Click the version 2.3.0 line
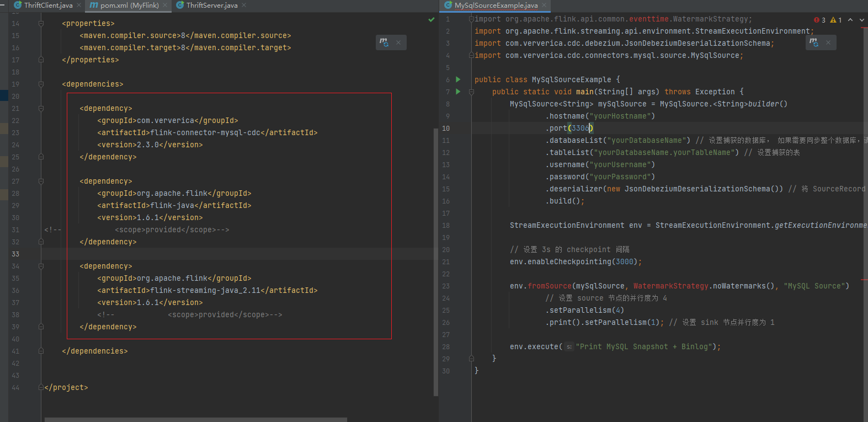Screen dimensions: 868x422 coord(150,145)
